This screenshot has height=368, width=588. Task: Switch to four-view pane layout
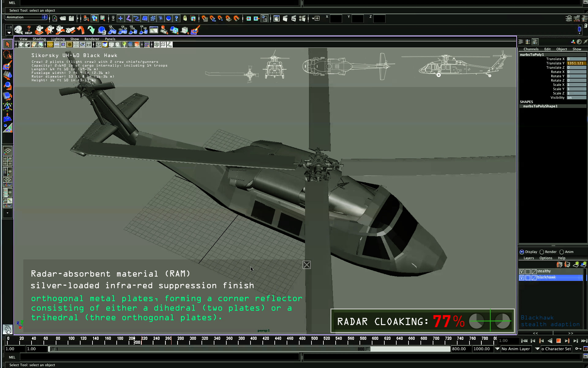8,161
